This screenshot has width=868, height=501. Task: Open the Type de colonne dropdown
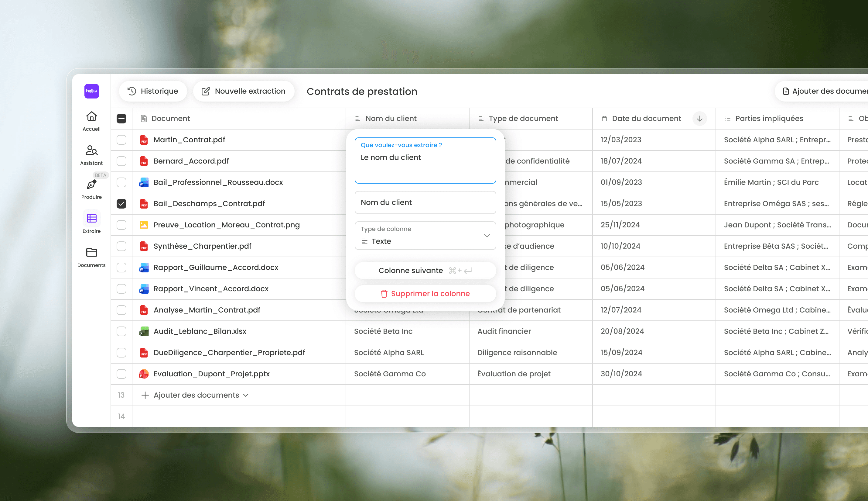pyautogui.click(x=425, y=236)
